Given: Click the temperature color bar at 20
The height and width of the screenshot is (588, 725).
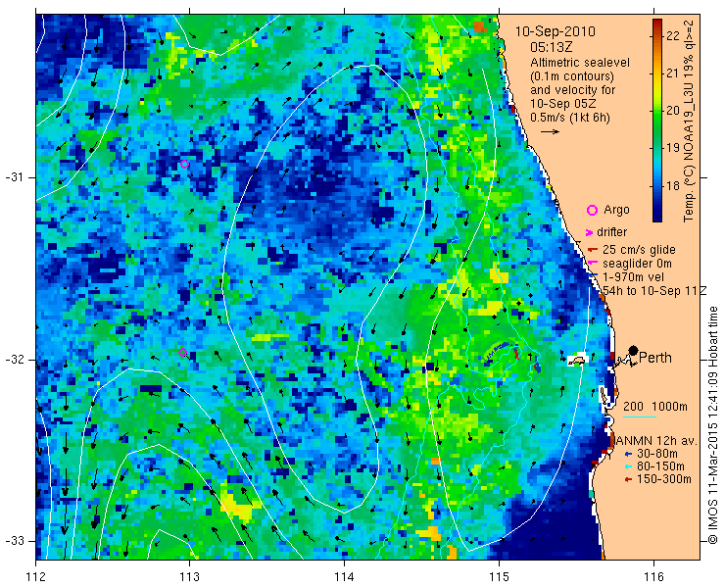Looking at the screenshot, I should (657, 111).
